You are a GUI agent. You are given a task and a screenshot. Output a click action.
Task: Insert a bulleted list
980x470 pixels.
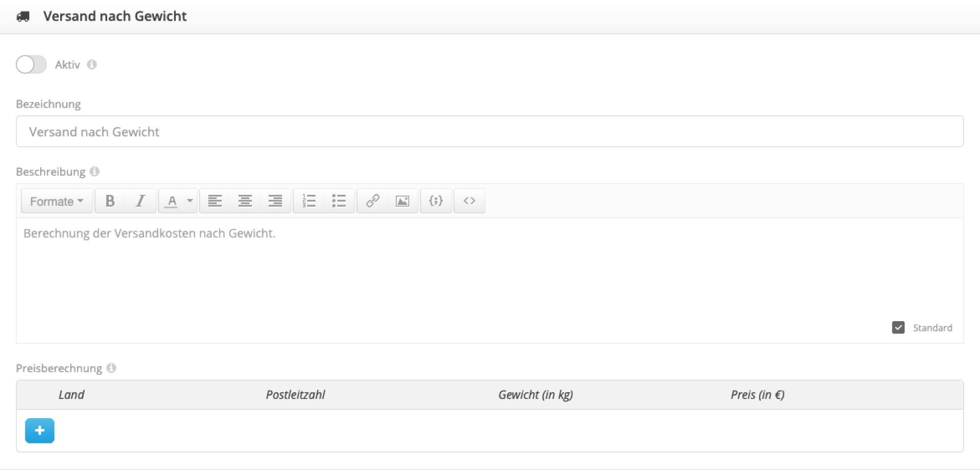coord(339,201)
